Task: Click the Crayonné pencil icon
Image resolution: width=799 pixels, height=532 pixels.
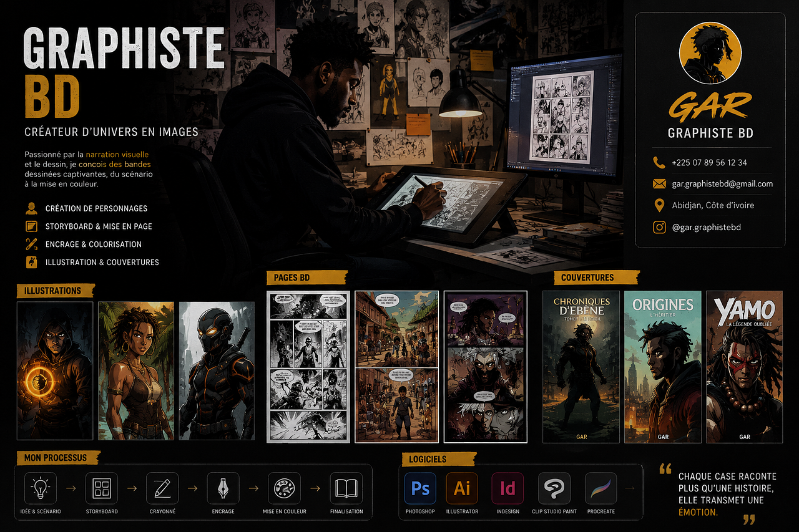Action: [162, 488]
